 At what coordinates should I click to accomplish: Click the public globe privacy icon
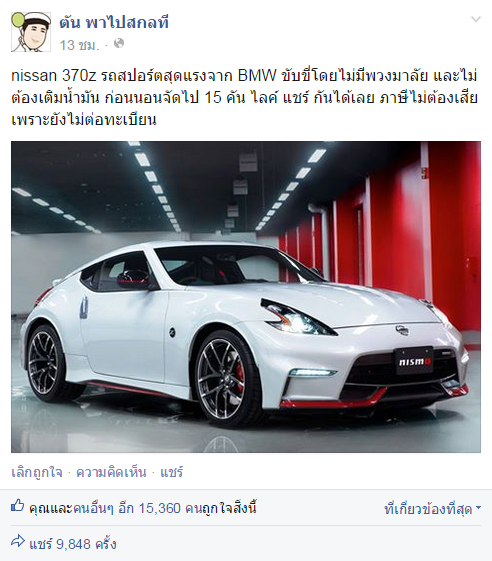pyautogui.click(x=119, y=44)
